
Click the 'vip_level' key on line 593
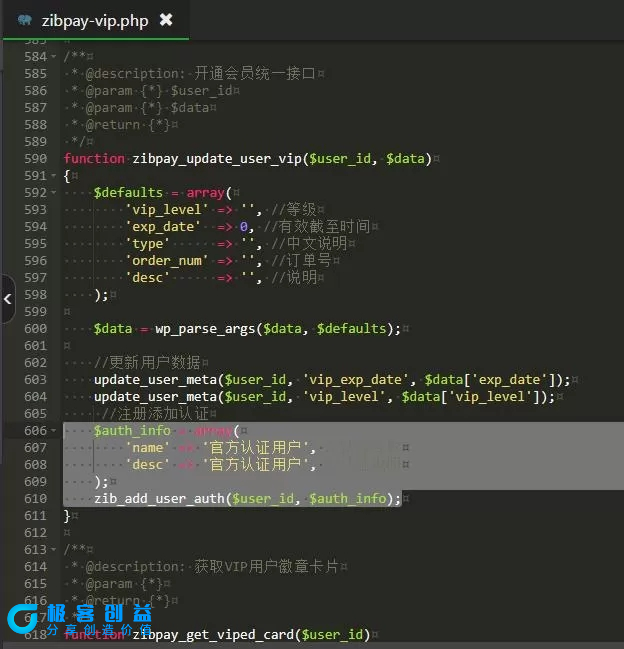click(x=167, y=210)
